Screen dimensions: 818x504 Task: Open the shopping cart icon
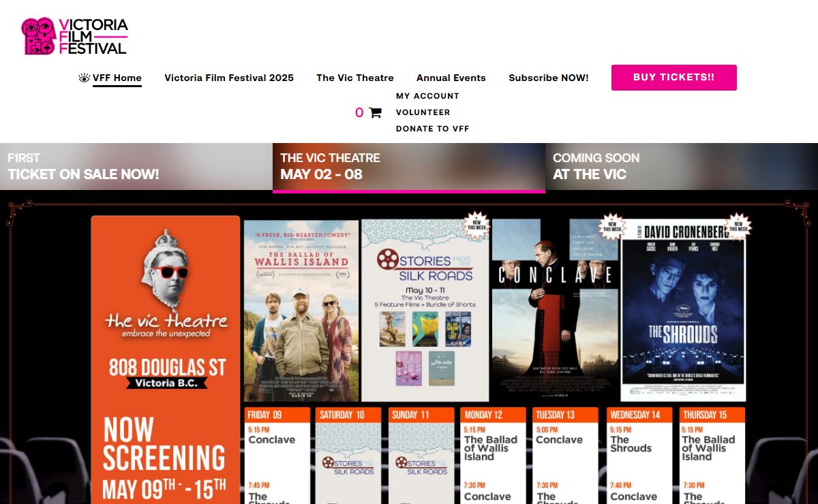[375, 112]
